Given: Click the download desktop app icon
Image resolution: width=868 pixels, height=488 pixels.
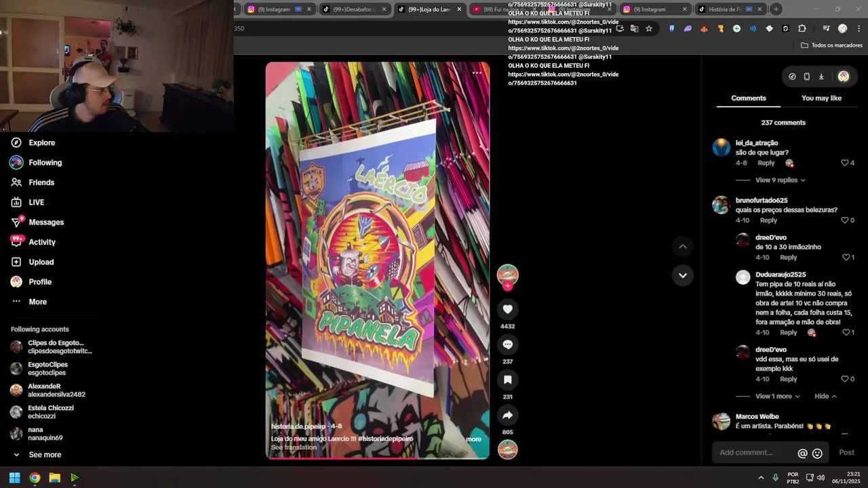Looking at the screenshot, I should tap(821, 77).
